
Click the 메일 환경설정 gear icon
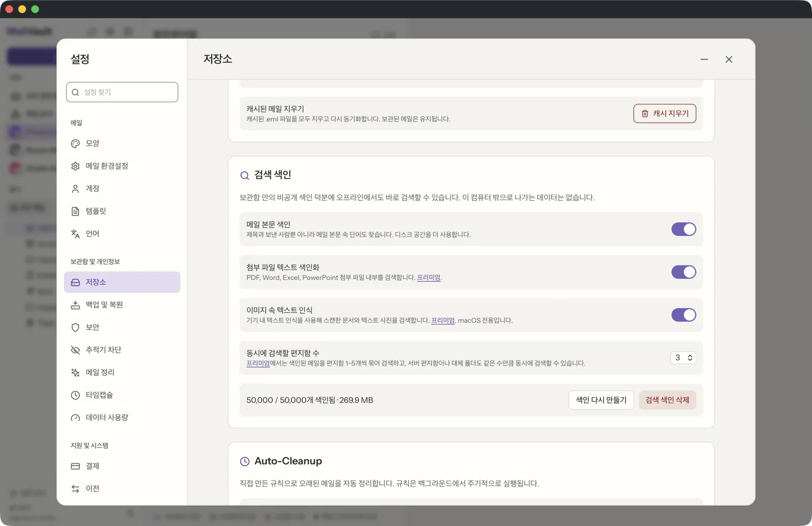point(76,166)
